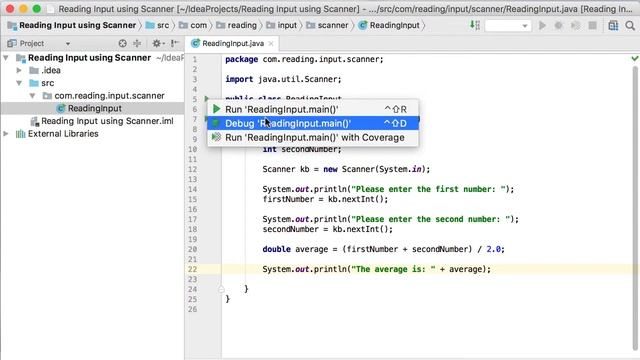Screen dimensions: 640x360
Task: Click run gutter arrow on line 5
Action: pyautogui.click(x=207, y=98)
